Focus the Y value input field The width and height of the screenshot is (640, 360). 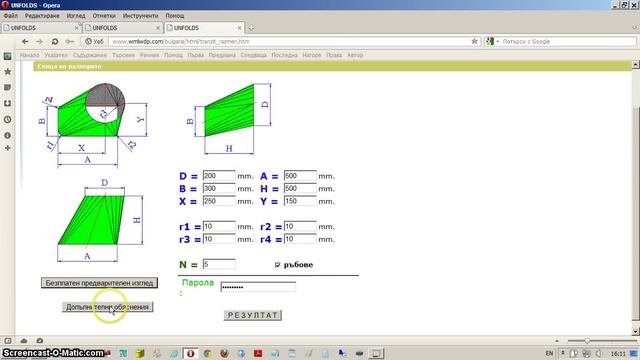click(x=300, y=201)
